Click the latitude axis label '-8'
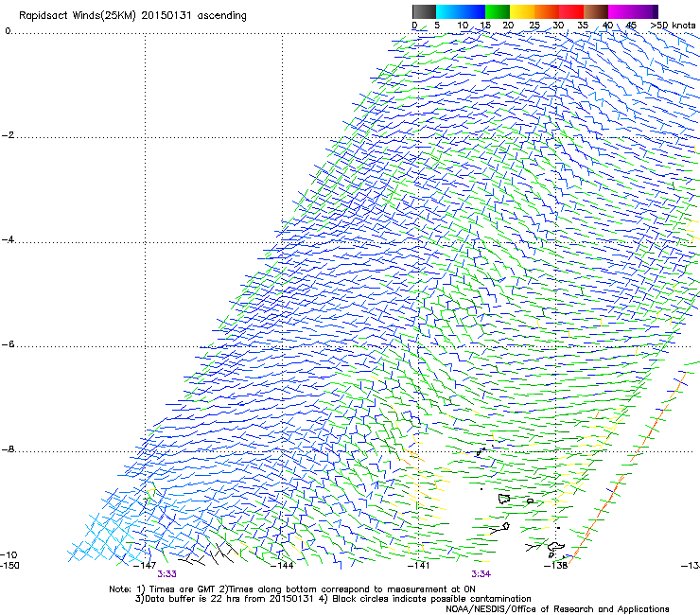 (x=8, y=449)
